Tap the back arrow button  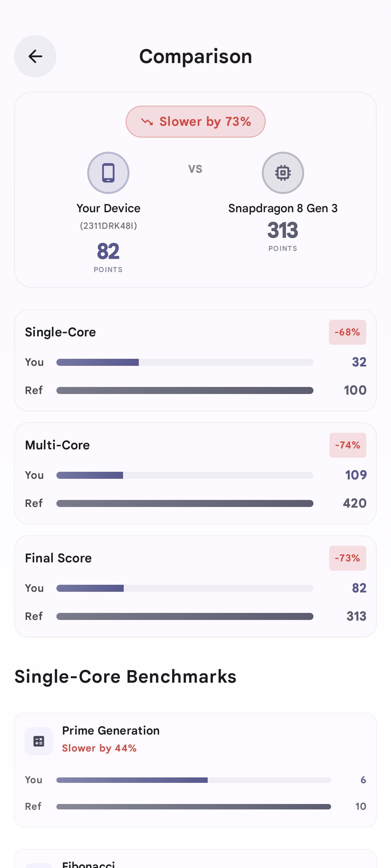coord(35,56)
